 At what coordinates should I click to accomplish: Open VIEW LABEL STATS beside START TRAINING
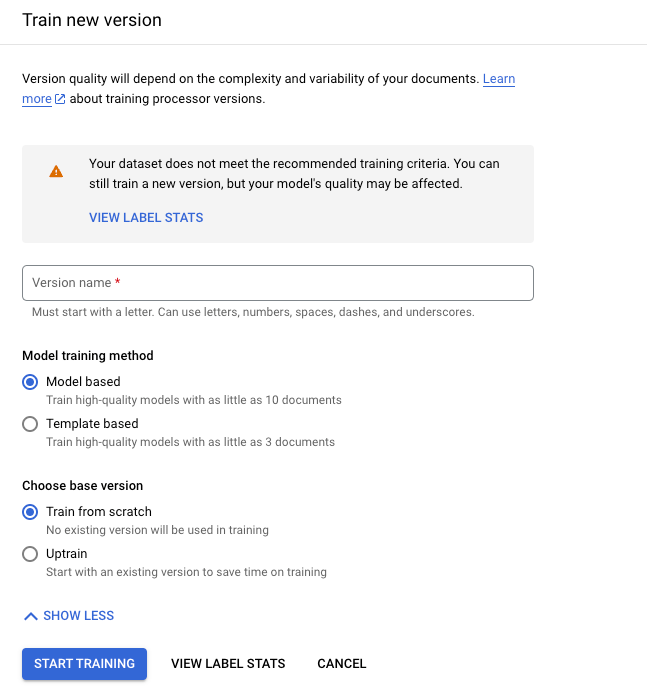(x=228, y=664)
